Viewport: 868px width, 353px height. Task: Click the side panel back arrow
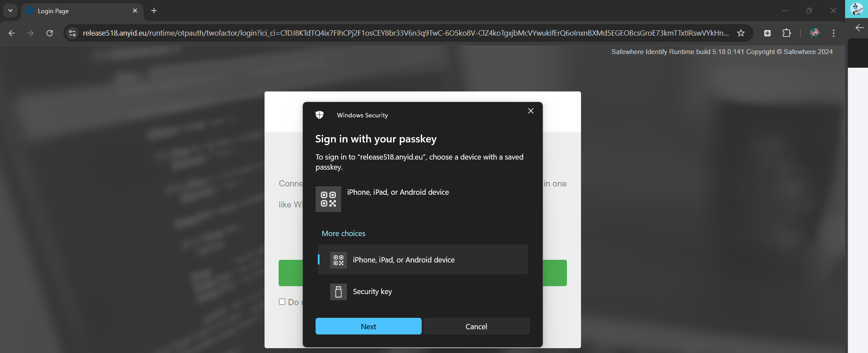(859, 28)
